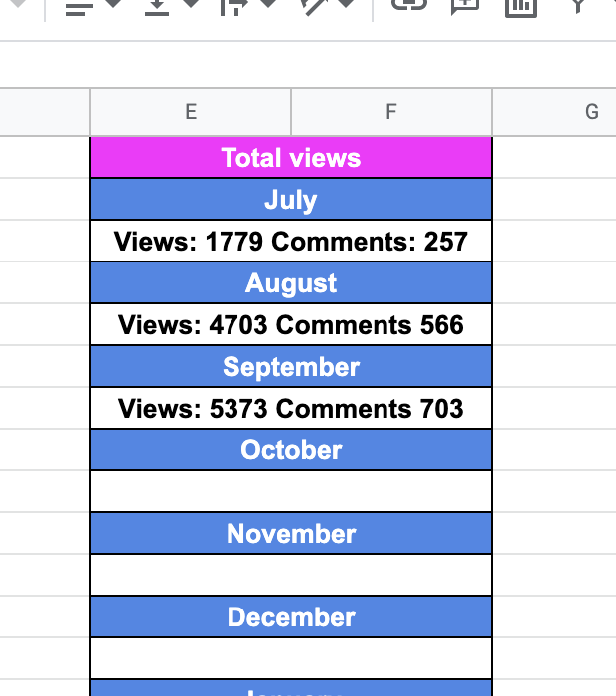Click the create filter icon
This screenshot has width=616, height=696.
(x=578, y=6)
